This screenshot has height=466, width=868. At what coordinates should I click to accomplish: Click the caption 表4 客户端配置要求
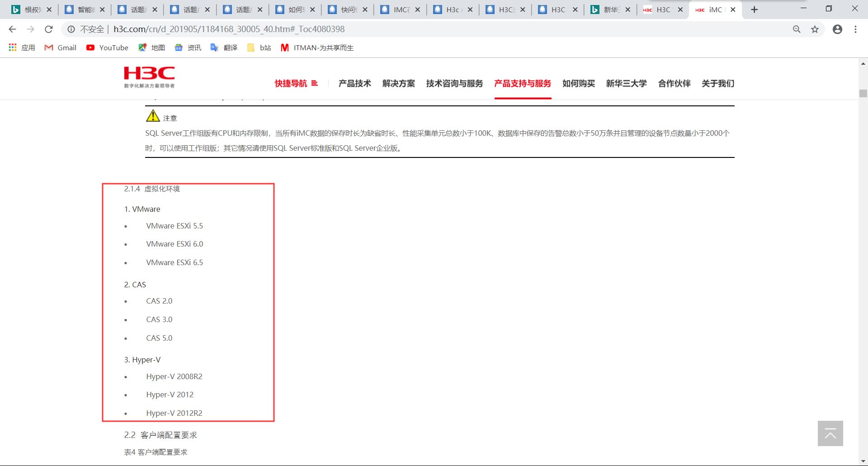click(x=156, y=452)
